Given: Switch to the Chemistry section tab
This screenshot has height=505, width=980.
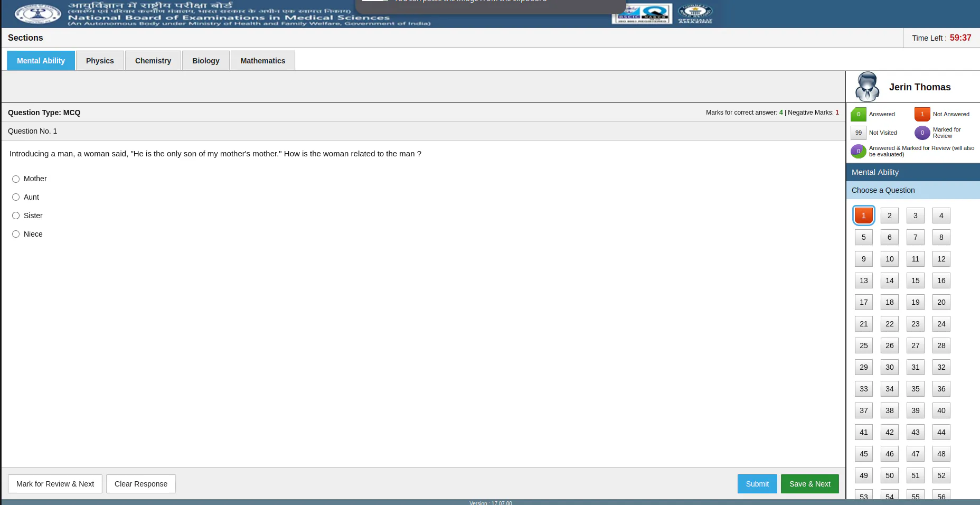Looking at the screenshot, I should coord(153,61).
